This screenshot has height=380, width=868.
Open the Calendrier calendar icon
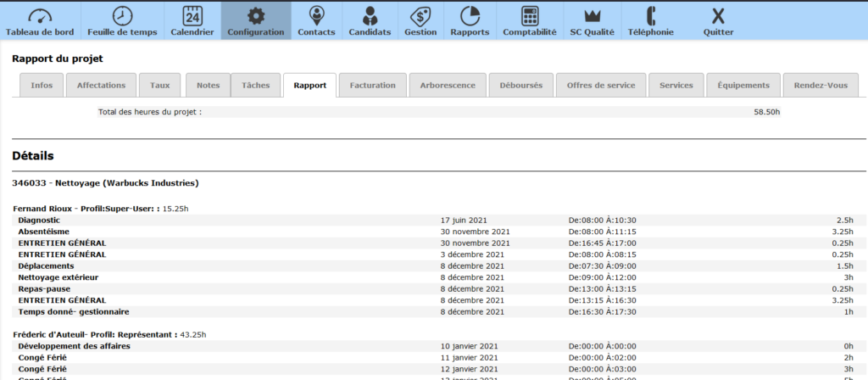(x=192, y=16)
